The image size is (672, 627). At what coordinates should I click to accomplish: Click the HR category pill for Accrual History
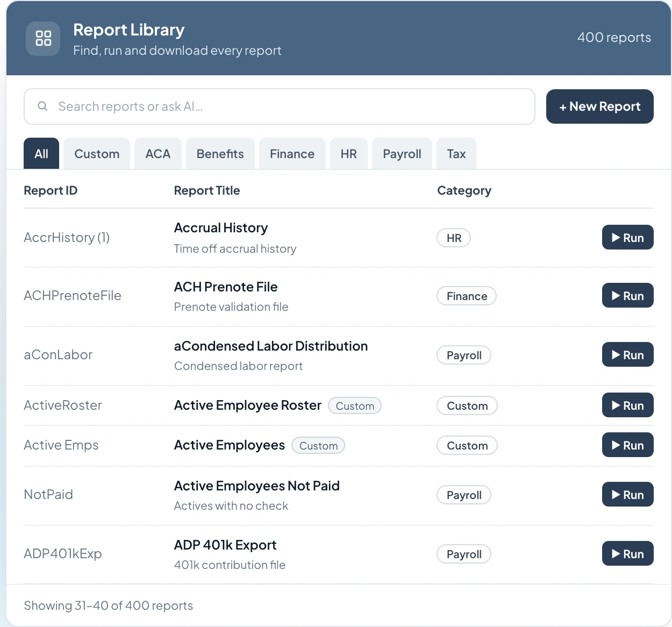click(x=454, y=238)
